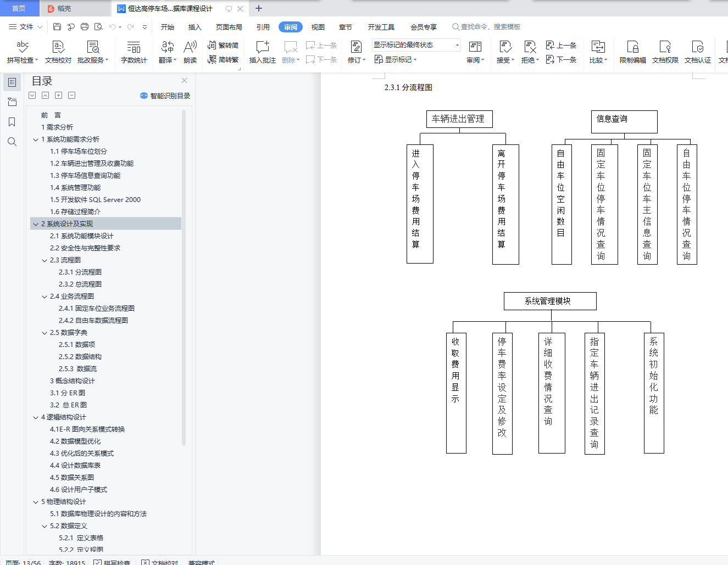Collapse the '2.5 数据字典' outline node
The height and width of the screenshot is (565, 728).
[x=45, y=333]
